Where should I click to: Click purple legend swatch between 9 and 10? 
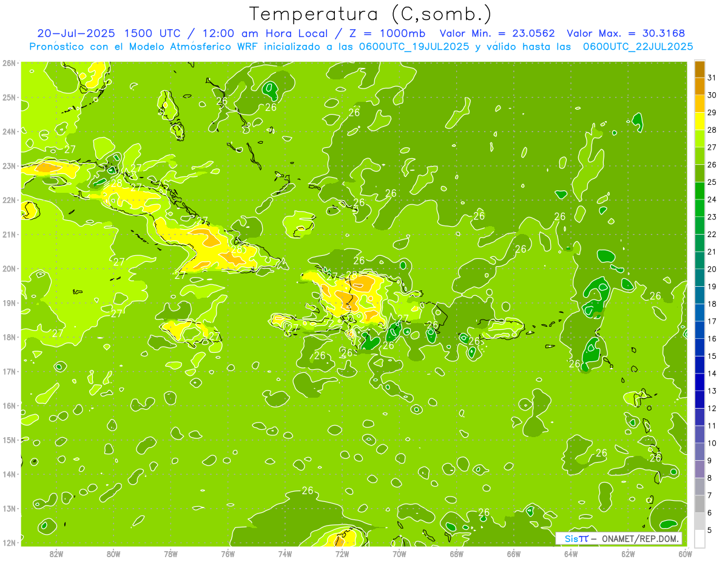(x=699, y=452)
